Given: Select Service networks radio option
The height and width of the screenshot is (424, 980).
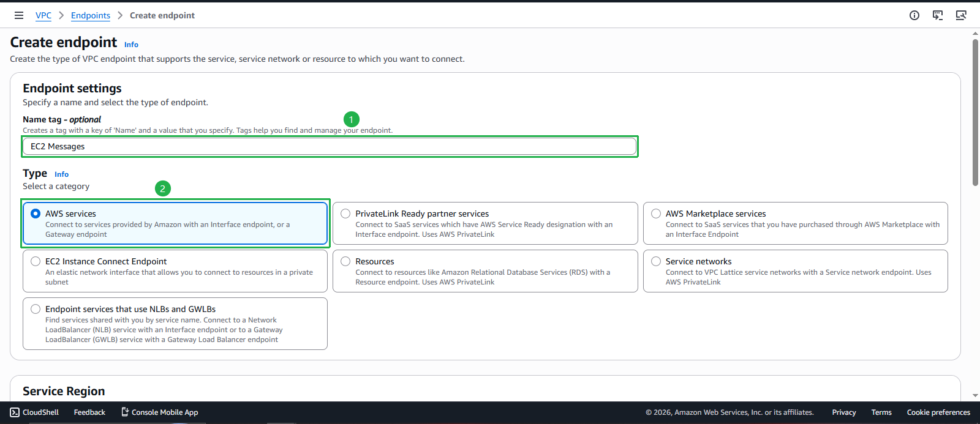Looking at the screenshot, I should point(656,261).
